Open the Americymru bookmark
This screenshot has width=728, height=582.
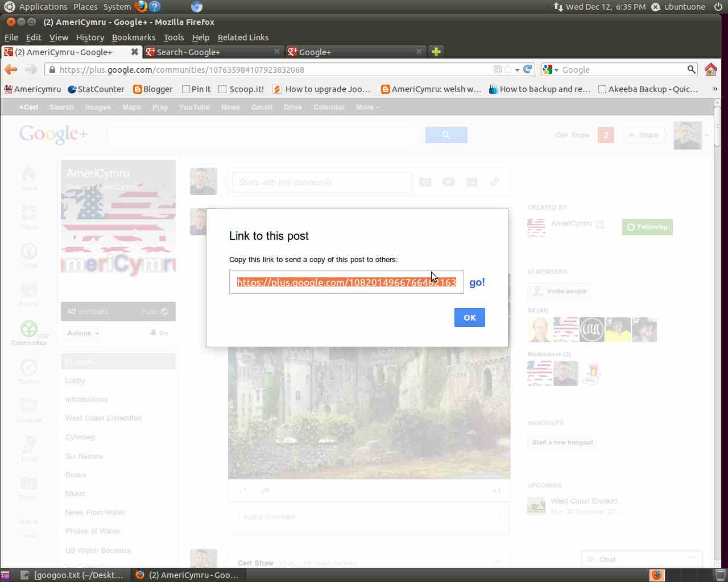pyautogui.click(x=32, y=89)
